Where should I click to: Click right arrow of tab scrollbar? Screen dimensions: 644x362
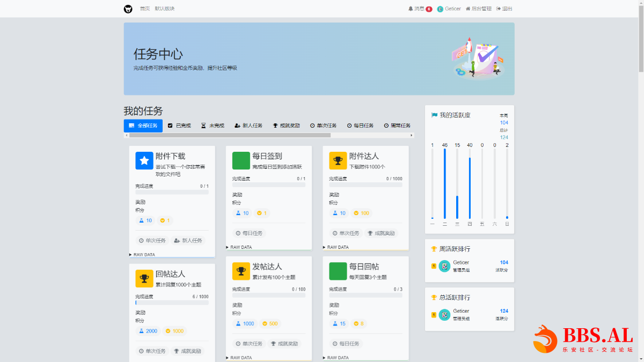coord(412,135)
